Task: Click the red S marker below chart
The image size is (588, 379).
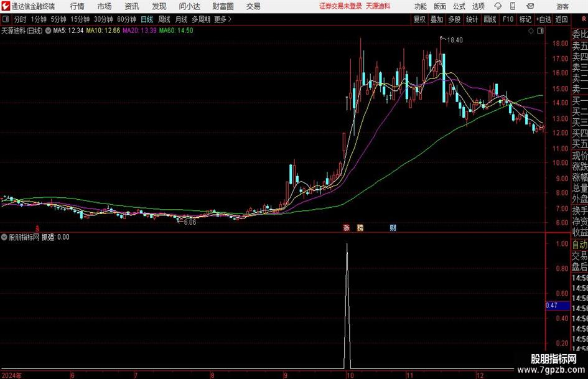Action: point(37,228)
